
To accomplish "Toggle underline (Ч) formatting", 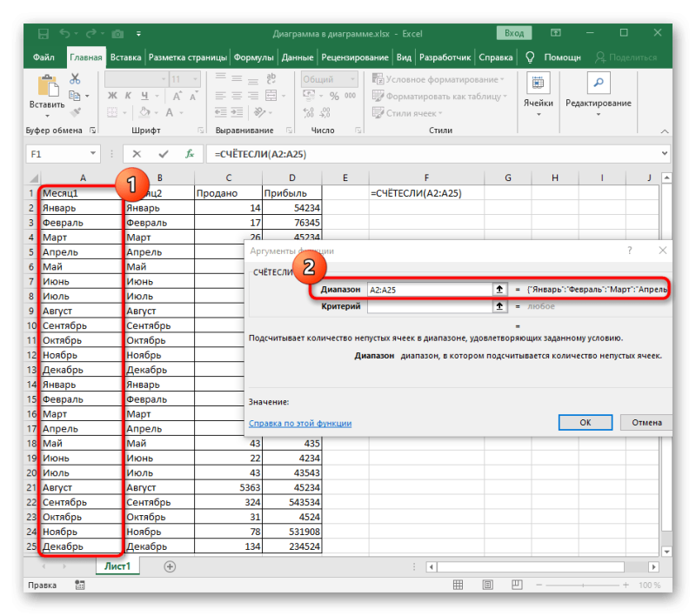I will 144,96.
